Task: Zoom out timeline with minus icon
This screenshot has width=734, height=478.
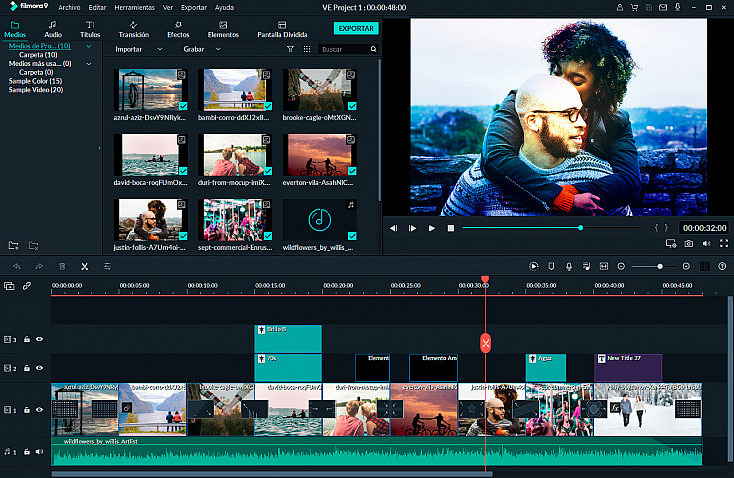Action: (x=621, y=266)
